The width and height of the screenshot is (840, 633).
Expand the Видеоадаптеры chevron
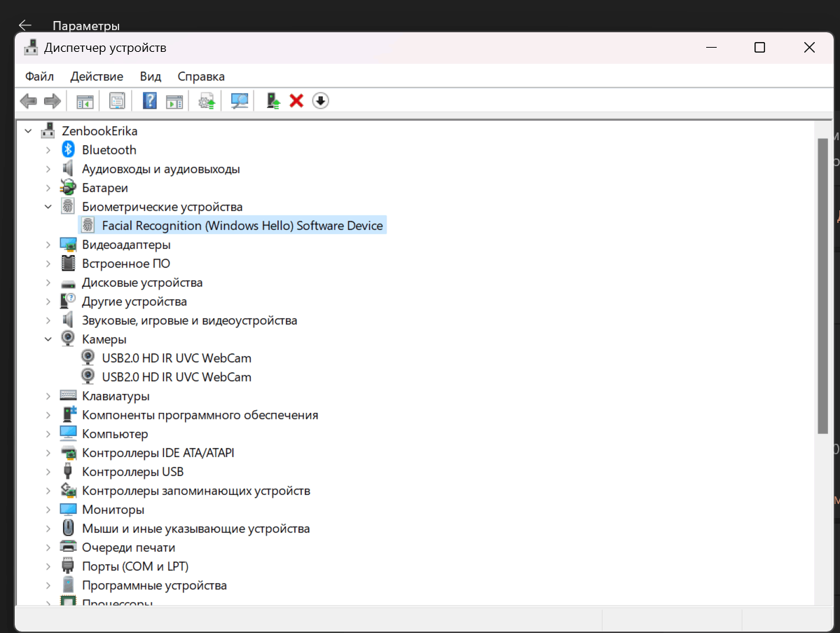click(48, 245)
